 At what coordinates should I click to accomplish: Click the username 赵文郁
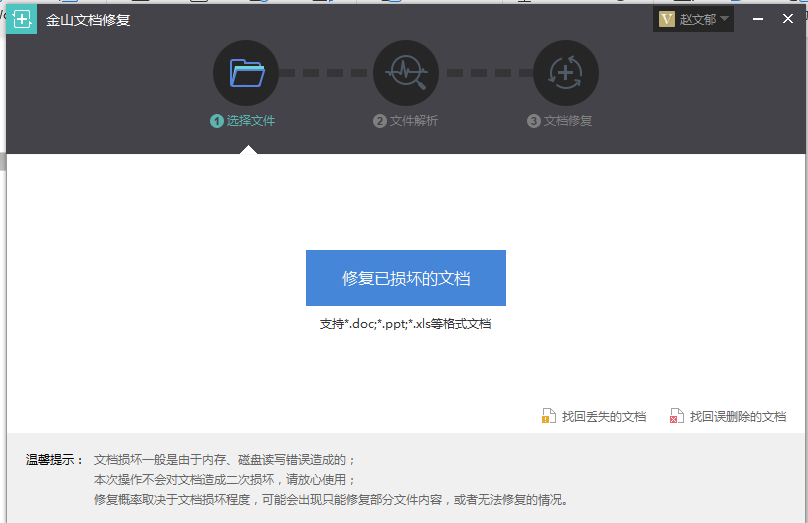coord(698,20)
